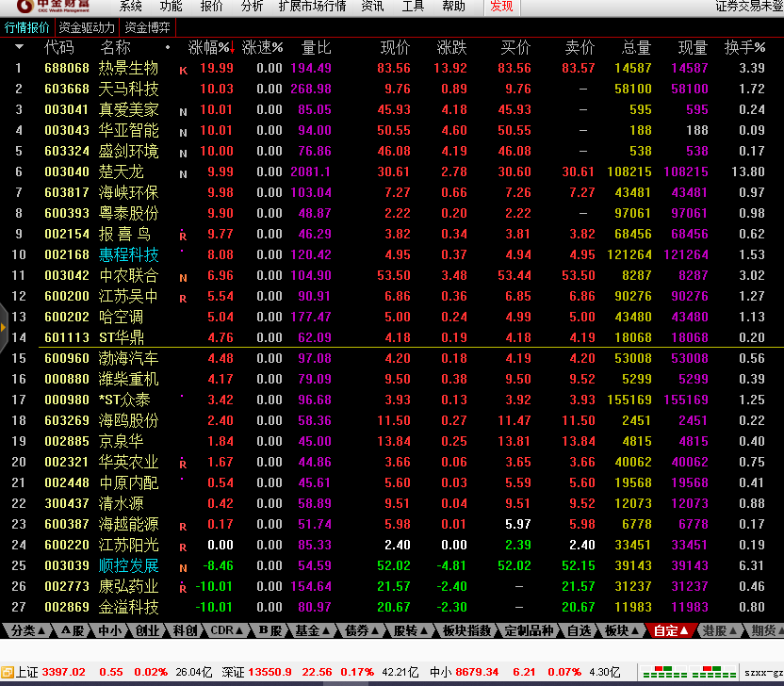
Task: Click the 名称 column header
Action: coord(116,47)
